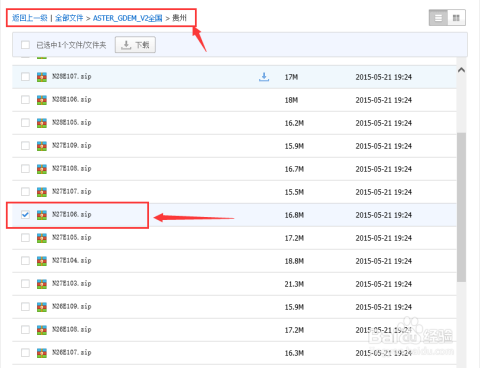The image size is (480, 368).
Task: Check the N26E107.zip checkbox
Action: tap(25, 353)
